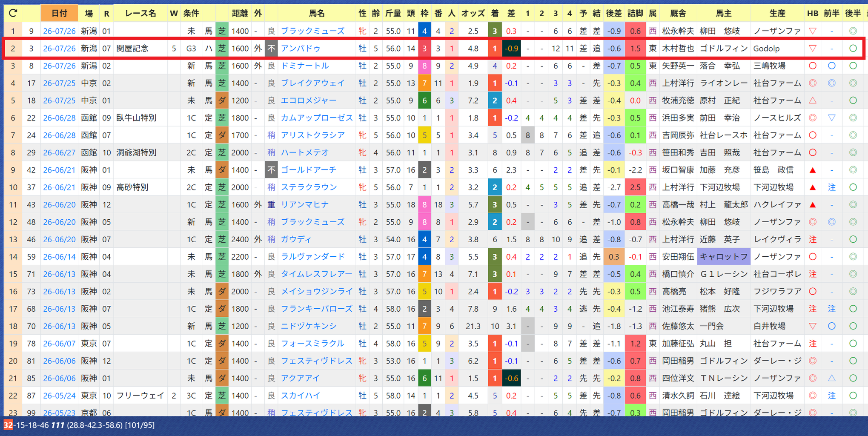Open the エコロメジャー horse link
Screen dimensions: 868x436
tap(309, 100)
